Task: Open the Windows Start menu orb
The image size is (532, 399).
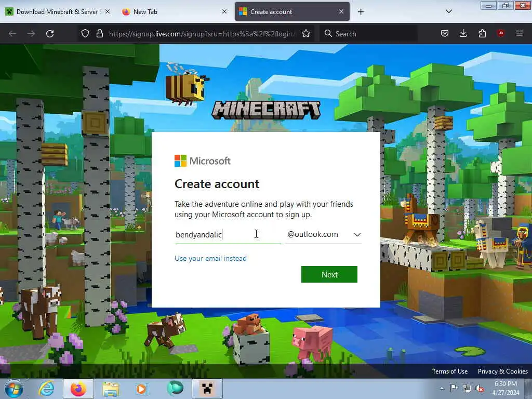Action: 13,389
